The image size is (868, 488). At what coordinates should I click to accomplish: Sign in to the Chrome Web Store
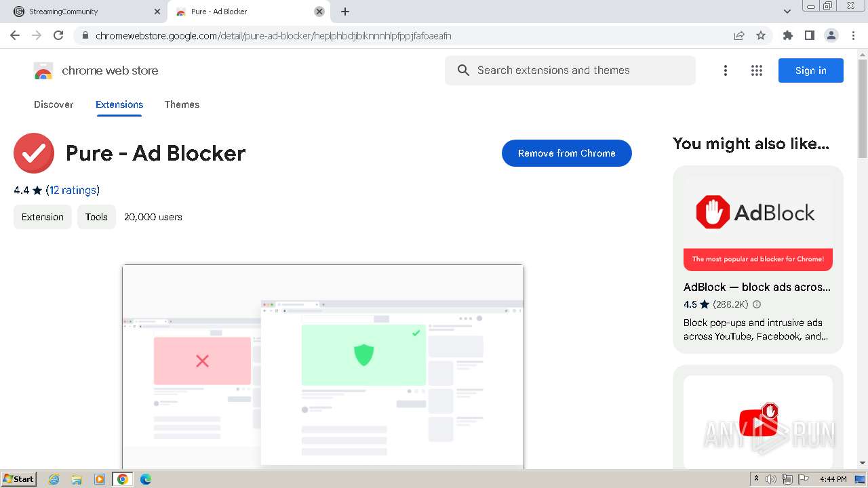[811, 70]
